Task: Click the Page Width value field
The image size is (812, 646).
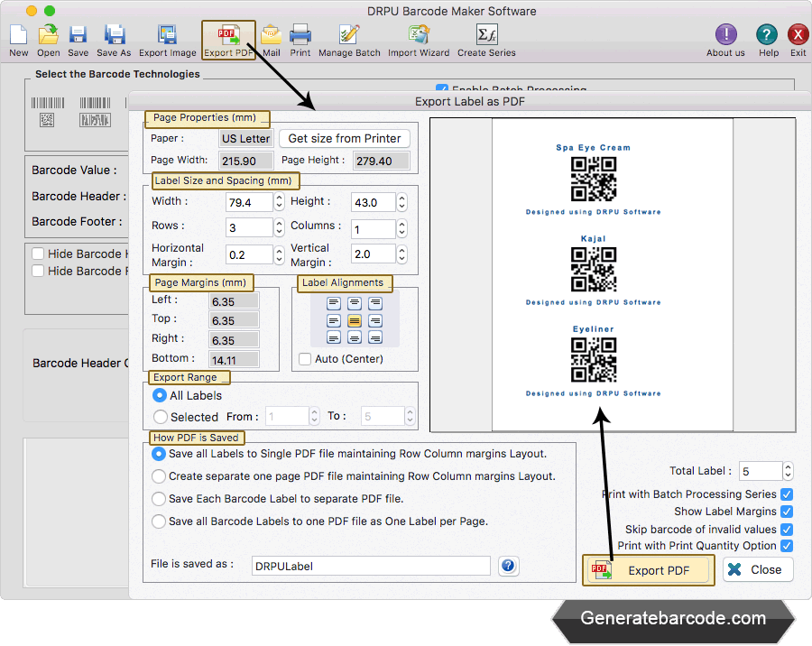Action: tap(246, 161)
